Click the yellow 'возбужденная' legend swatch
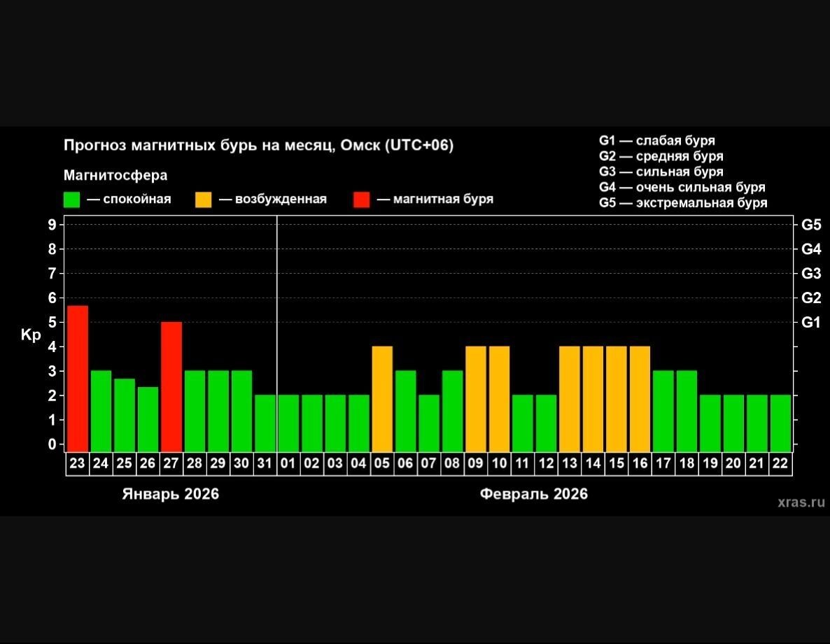This screenshot has height=644, width=830. point(203,199)
